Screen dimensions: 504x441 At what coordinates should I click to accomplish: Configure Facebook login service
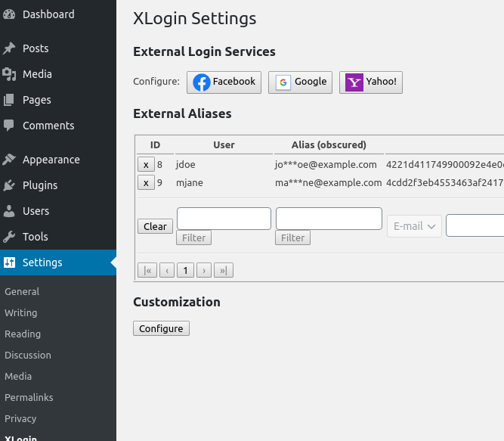224,82
